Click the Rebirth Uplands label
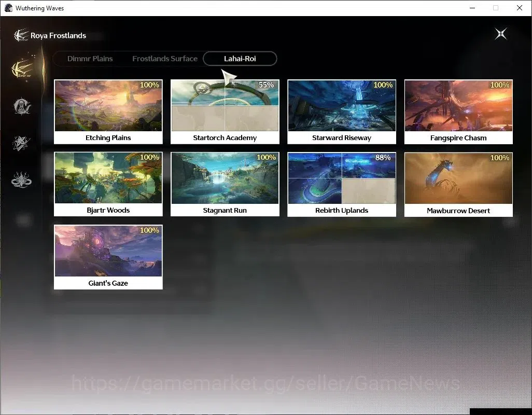This screenshot has height=415, width=532. (x=342, y=211)
